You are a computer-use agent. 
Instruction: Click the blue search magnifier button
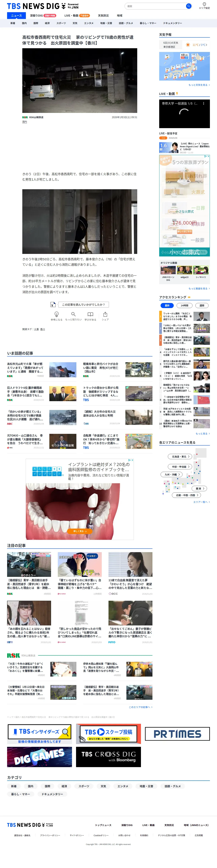click(x=189, y=6)
